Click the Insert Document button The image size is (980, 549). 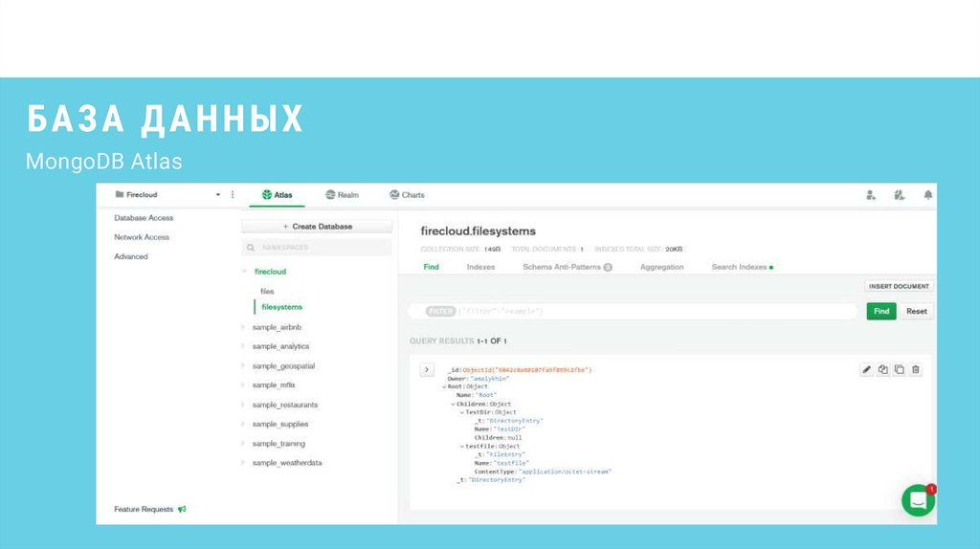pos(899,286)
